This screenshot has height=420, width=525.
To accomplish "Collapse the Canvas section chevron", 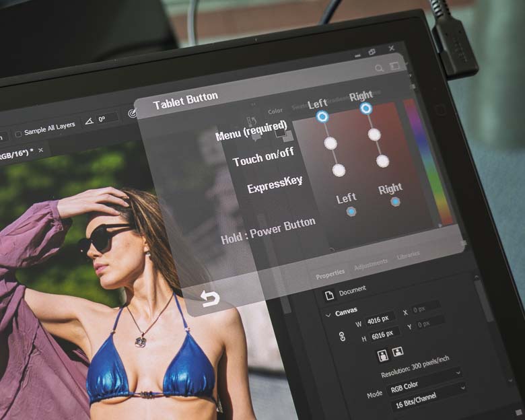I will click(x=328, y=315).
